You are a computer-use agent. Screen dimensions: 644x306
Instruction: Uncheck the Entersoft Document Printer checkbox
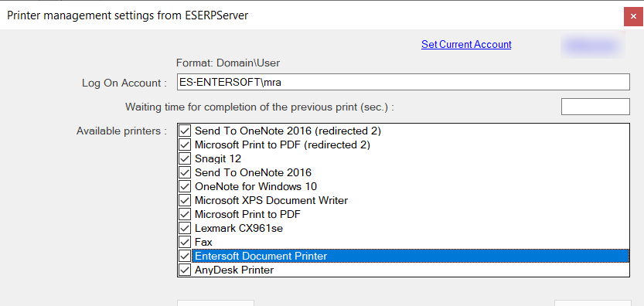(x=185, y=257)
